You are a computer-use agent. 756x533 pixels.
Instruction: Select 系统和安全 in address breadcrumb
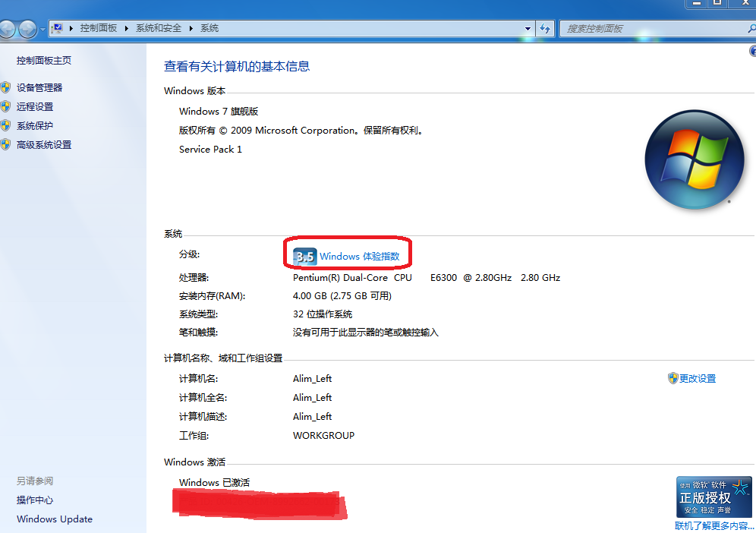pyautogui.click(x=158, y=28)
